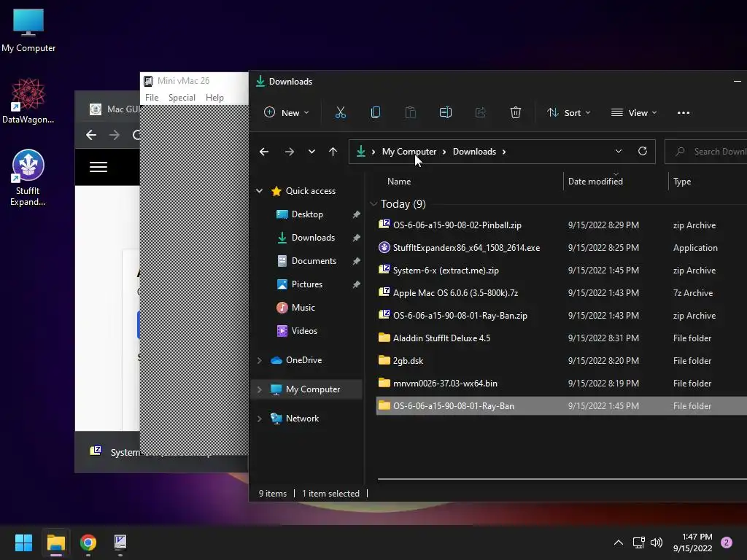Expand the My Computer tree node

[x=260, y=389]
